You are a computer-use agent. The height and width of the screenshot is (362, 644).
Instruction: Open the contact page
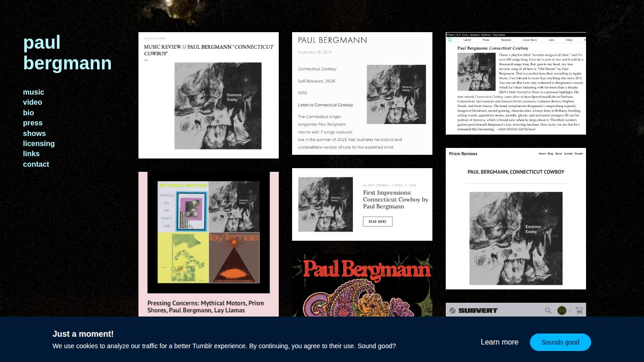36,164
